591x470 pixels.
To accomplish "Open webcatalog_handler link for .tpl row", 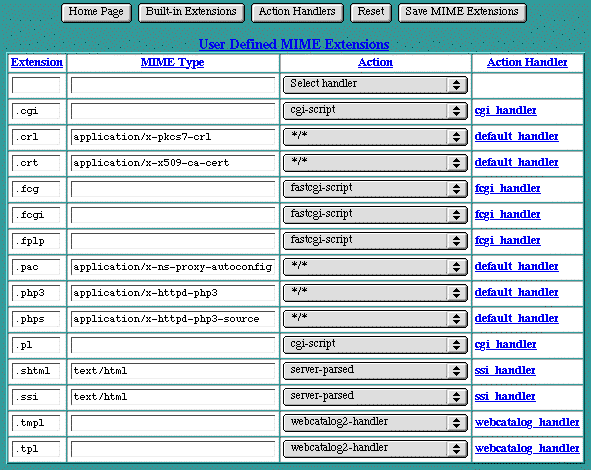I will (x=527, y=449).
